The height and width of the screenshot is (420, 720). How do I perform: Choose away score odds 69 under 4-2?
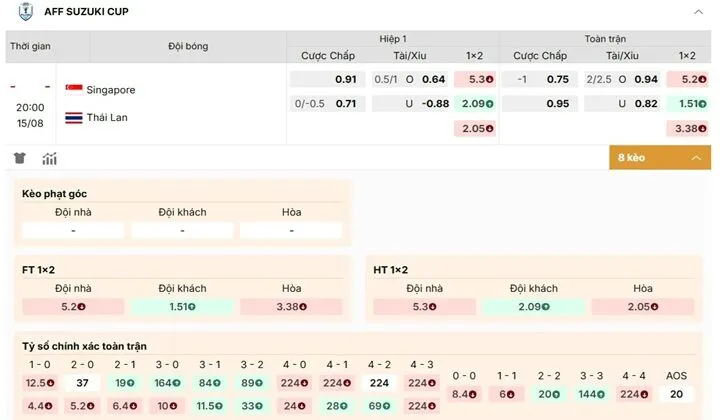(x=379, y=406)
